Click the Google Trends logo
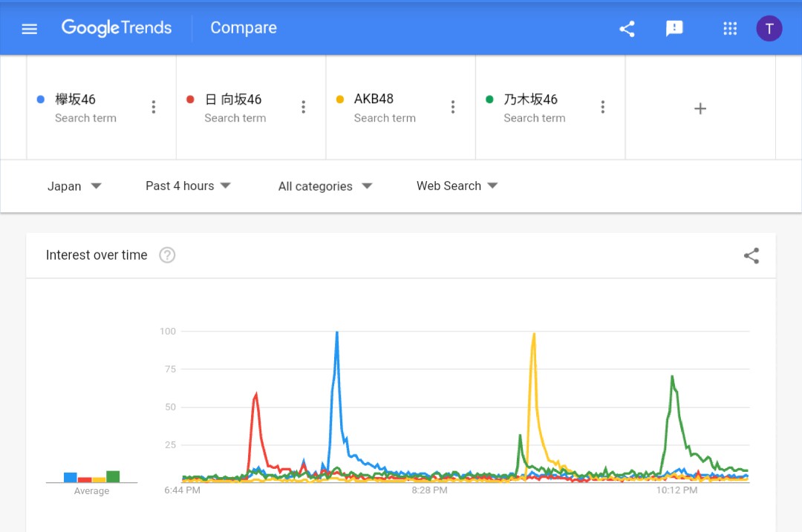 click(x=117, y=28)
